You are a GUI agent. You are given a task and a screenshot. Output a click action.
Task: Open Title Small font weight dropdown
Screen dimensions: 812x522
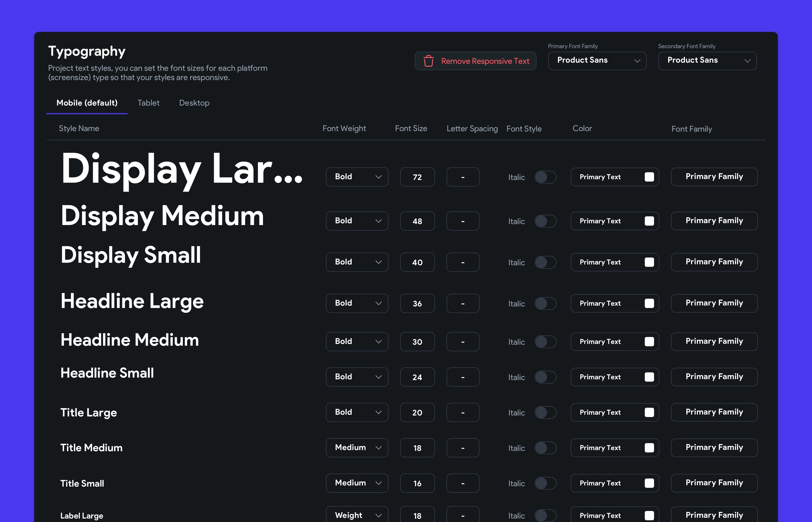pos(357,483)
